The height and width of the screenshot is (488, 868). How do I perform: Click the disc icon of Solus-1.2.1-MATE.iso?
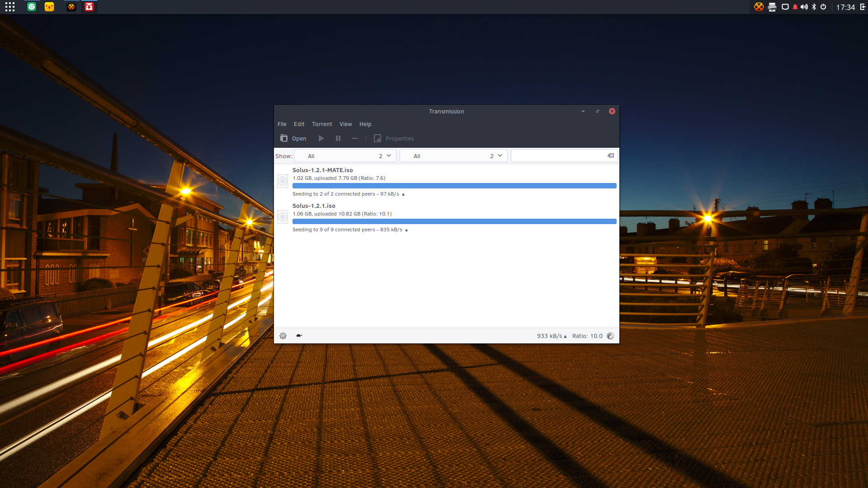point(283,181)
